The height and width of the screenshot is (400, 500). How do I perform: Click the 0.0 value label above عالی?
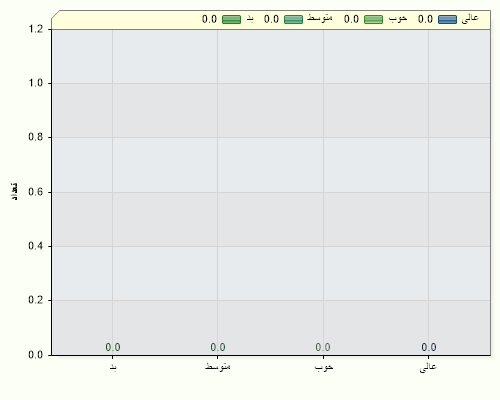(x=429, y=347)
